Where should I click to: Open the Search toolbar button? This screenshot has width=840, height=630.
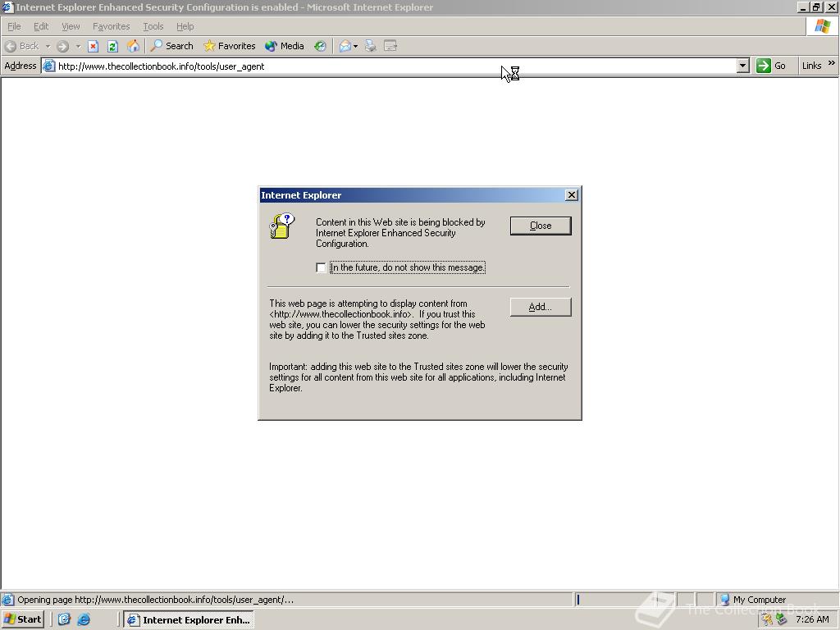tap(171, 46)
